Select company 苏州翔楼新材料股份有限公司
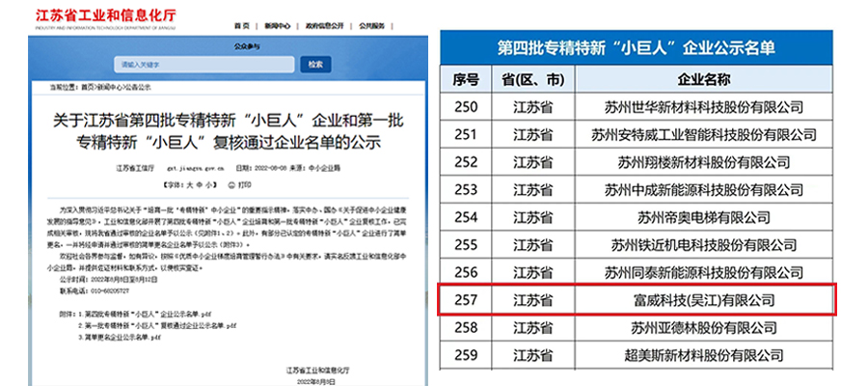Image resolution: width=868 pixels, height=386 pixels. point(704,162)
